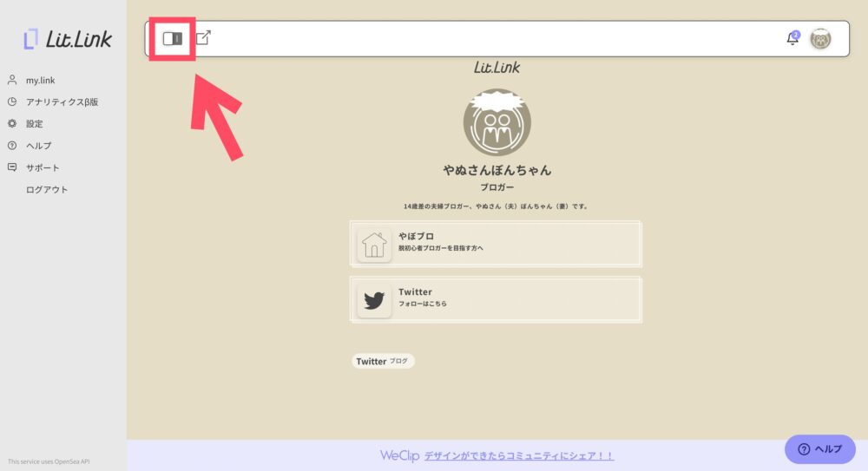The height and width of the screenshot is (471, 868).
Task: Open アナリティクスβ版 in the sidebar
Action: coord(62,101)
